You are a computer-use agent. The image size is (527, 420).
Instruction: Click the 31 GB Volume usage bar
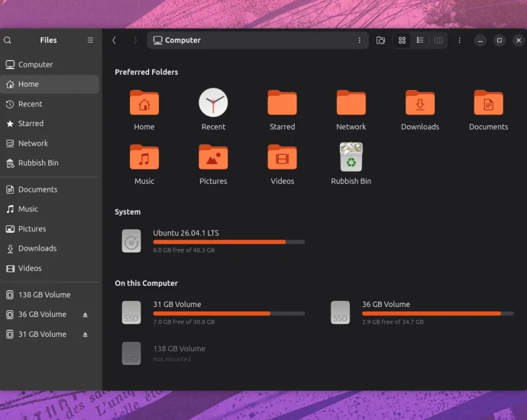[229, 314]
